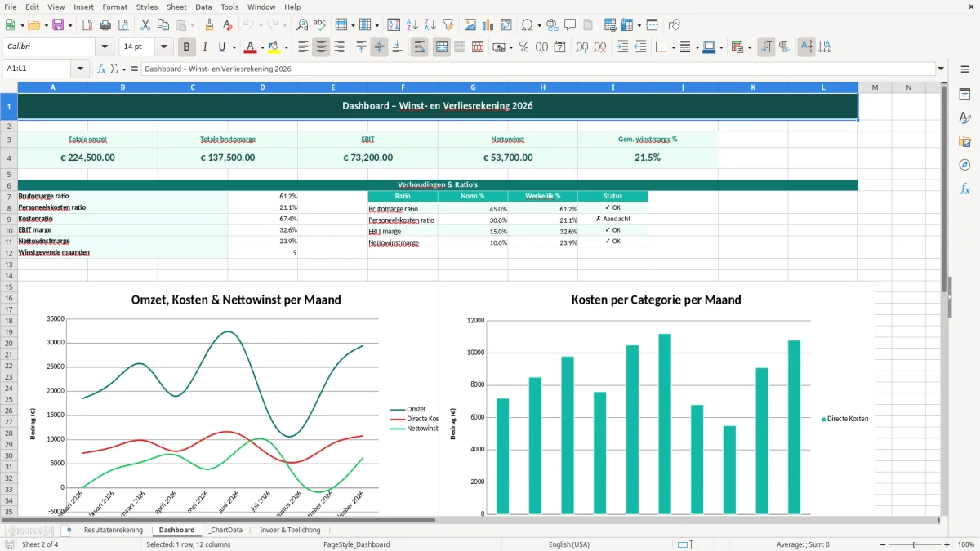Click Font Color red swatch button
Image resolution: width=980 pixels, height=551 pixels.
[250, 47]
